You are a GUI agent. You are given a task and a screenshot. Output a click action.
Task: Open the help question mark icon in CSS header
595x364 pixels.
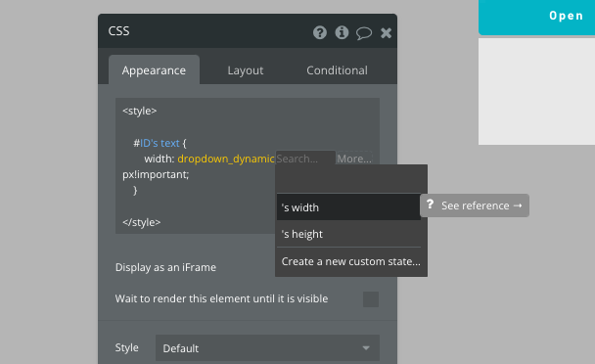coord(320,32)
